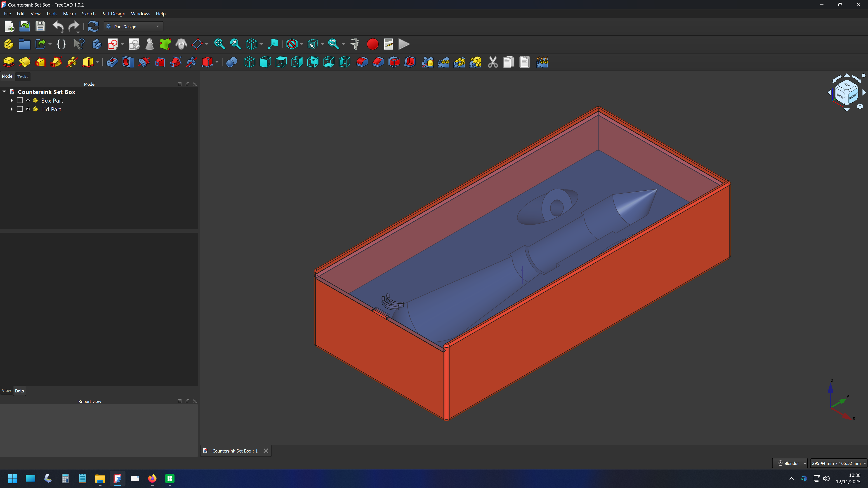The height and width of the screenshot is (488, 868).
Task: Refresh and recompute the document
Action: pyautogui.click(x=93, y=26)
